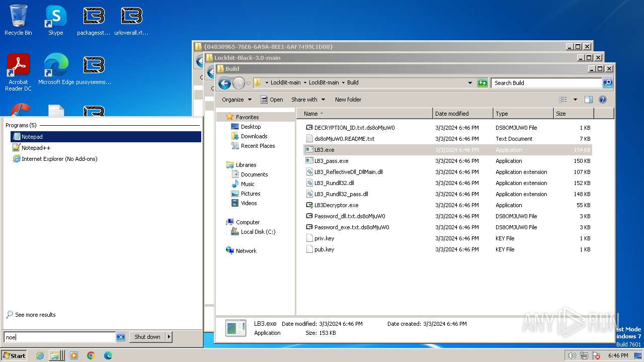Click See more results link
Image resolution: width=644 pixels, height=362 pixels.
tap(35, 315)
